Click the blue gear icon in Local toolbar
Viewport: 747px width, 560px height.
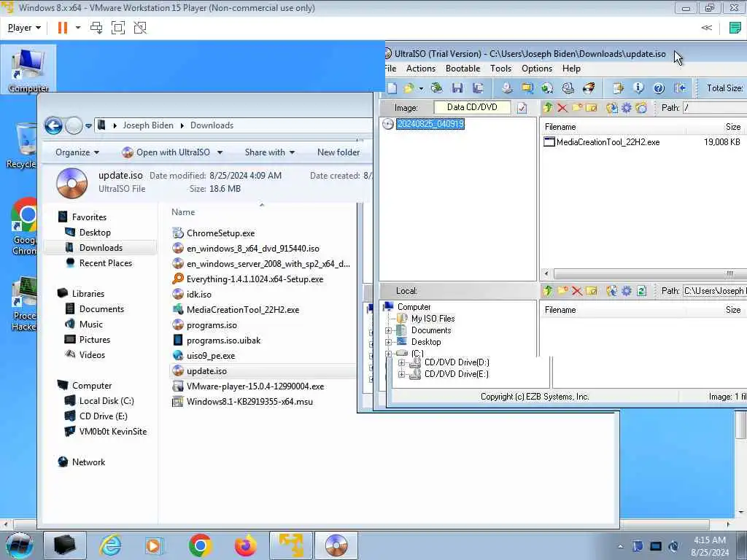[627, 290]
